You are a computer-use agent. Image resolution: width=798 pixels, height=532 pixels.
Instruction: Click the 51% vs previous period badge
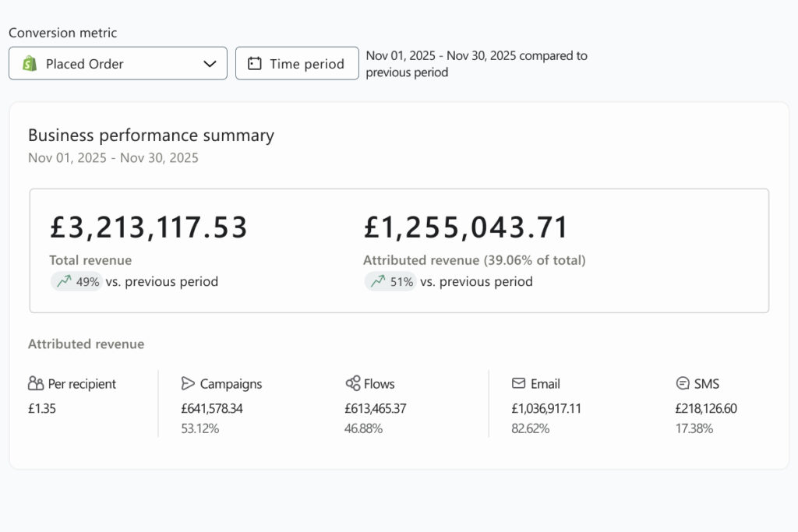(x=390, y=281)
